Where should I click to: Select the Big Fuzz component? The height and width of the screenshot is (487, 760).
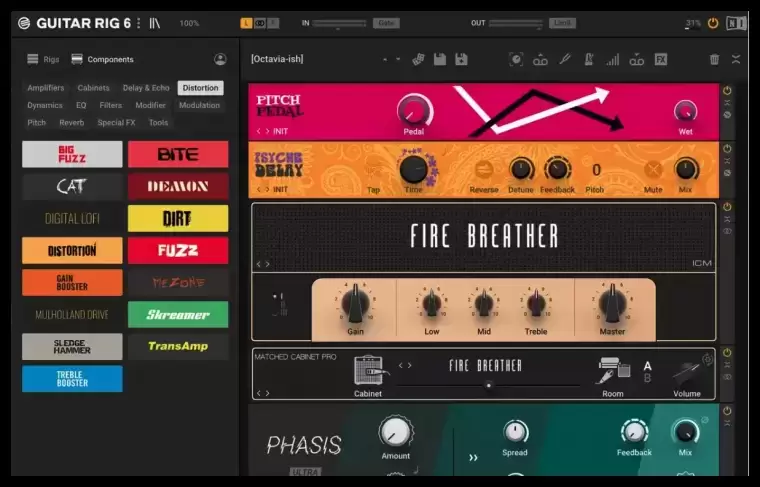point(72,154)
